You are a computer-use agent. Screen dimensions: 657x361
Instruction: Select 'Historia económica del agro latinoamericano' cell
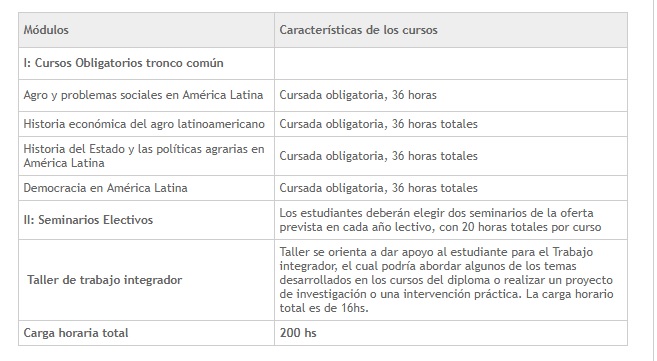146,124
